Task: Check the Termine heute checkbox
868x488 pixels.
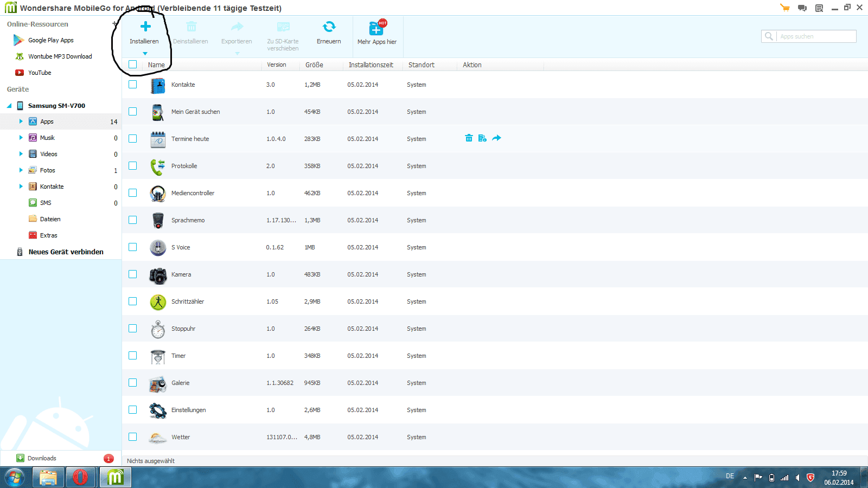Action: (x=132, y=139)
